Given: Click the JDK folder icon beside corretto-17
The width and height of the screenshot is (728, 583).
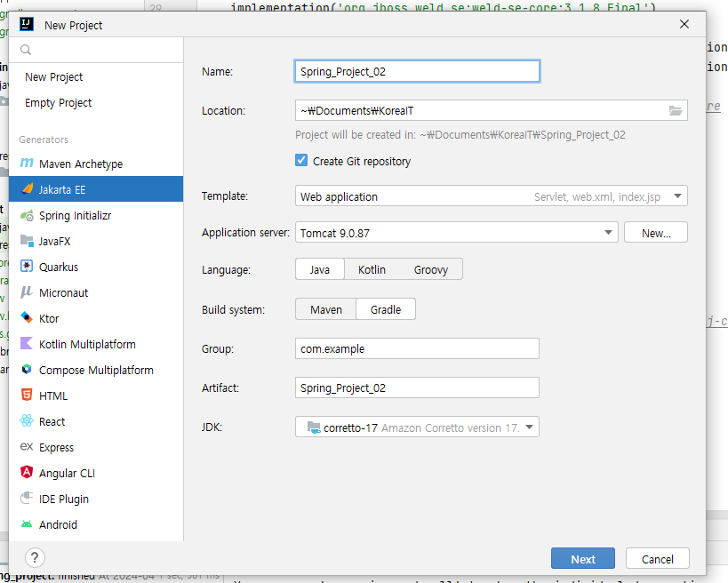Looking at the screenshot, I should (314, 427).
